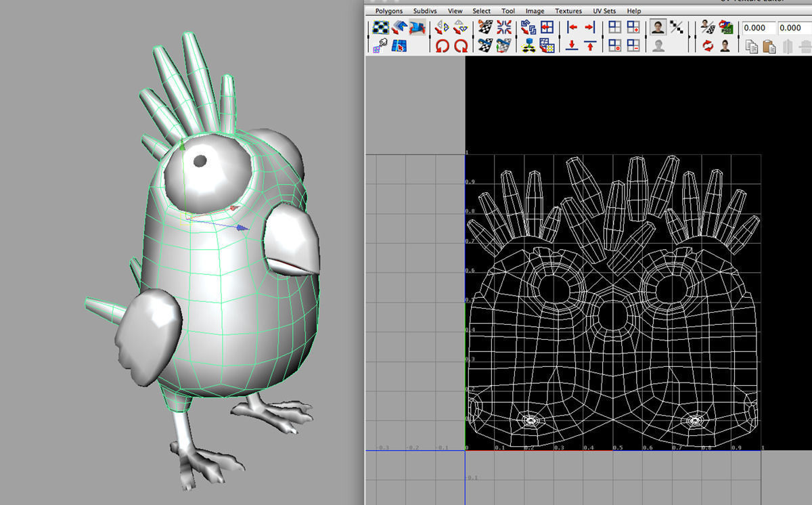The height and width of the screenshot is (505, 812).
Task: Expand toolbar section via small black arrow
Action: (x=691, y=37)
